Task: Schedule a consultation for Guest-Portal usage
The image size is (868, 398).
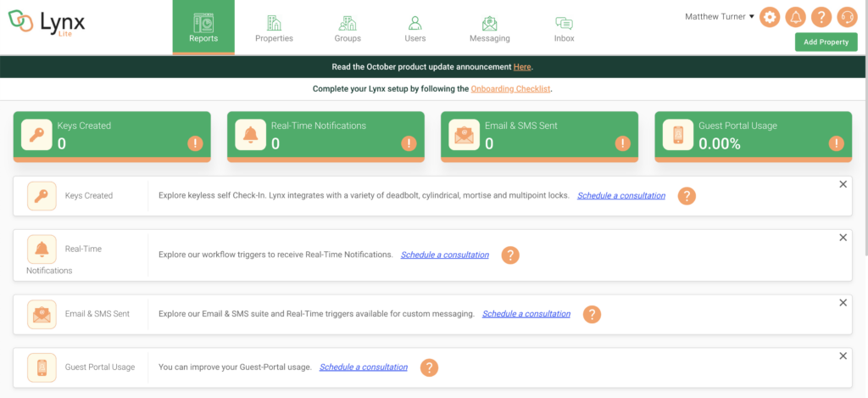Action: coord(363,367)
